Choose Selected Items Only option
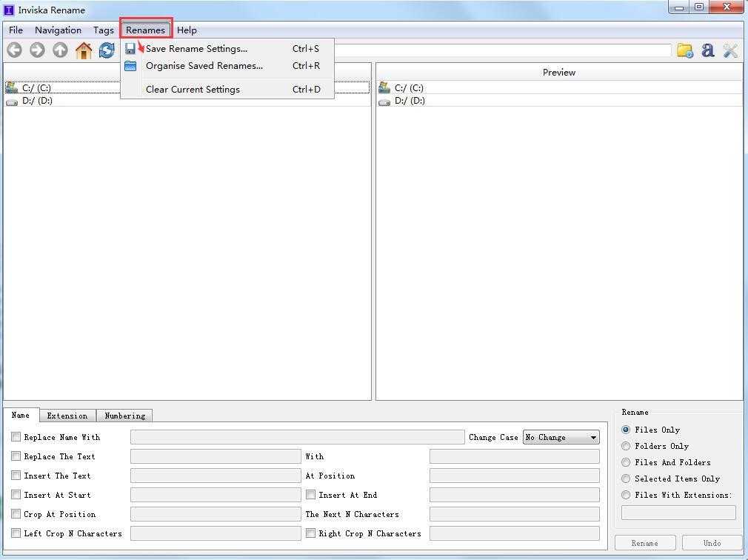The height and width of the screenshot is (560, 748). [626, 479]
